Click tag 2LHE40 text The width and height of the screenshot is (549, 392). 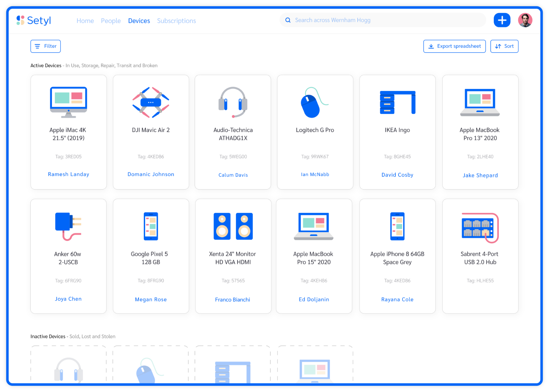(480, 157)
